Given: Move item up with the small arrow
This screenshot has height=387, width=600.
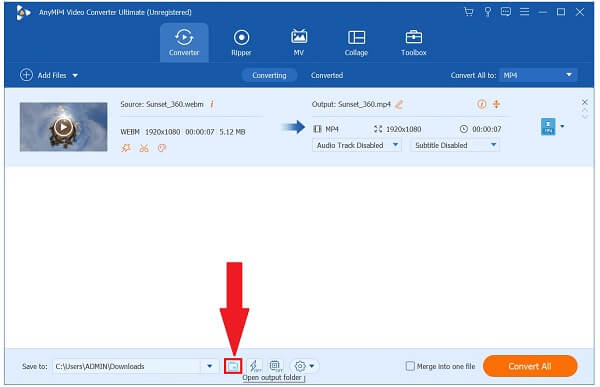Looking at the screenshot, I should coord(585,110).
